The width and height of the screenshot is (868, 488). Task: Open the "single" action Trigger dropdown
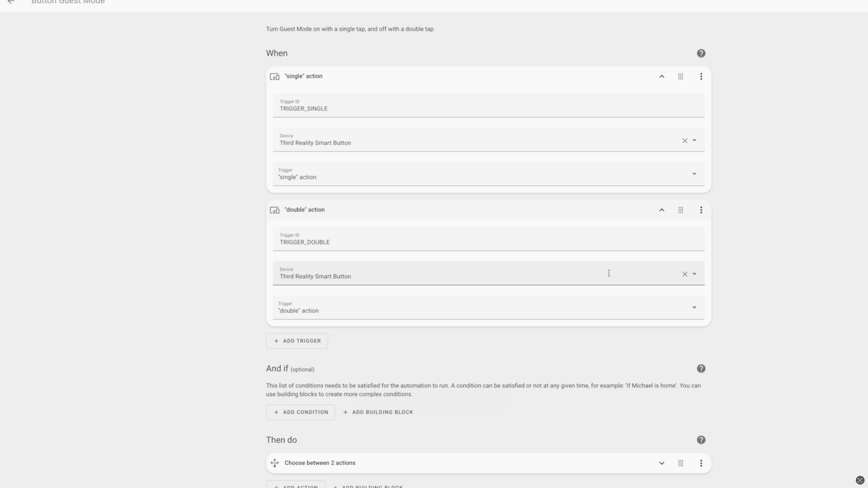point(489,174)
